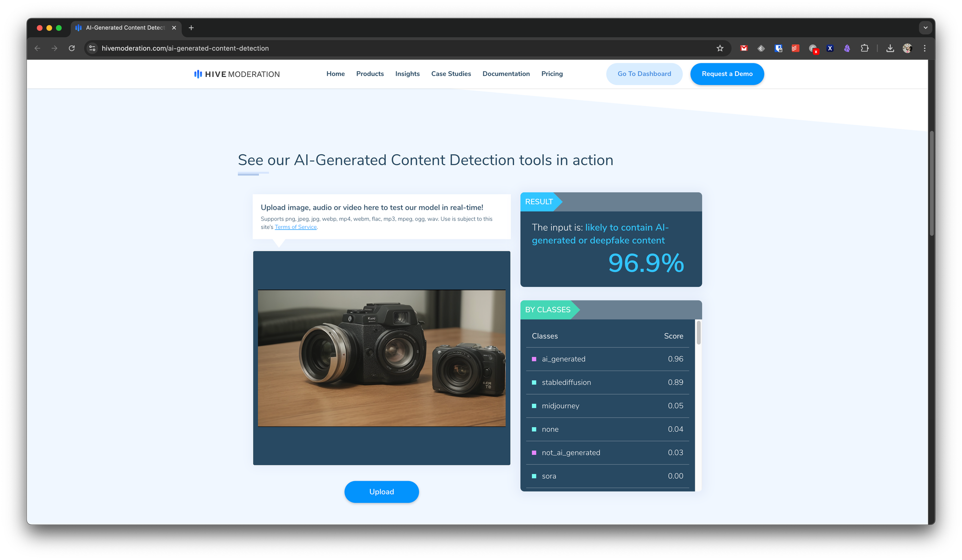Open the browser Downloads icon
This screenshot has width=962, height=560.
pos(890,48)
